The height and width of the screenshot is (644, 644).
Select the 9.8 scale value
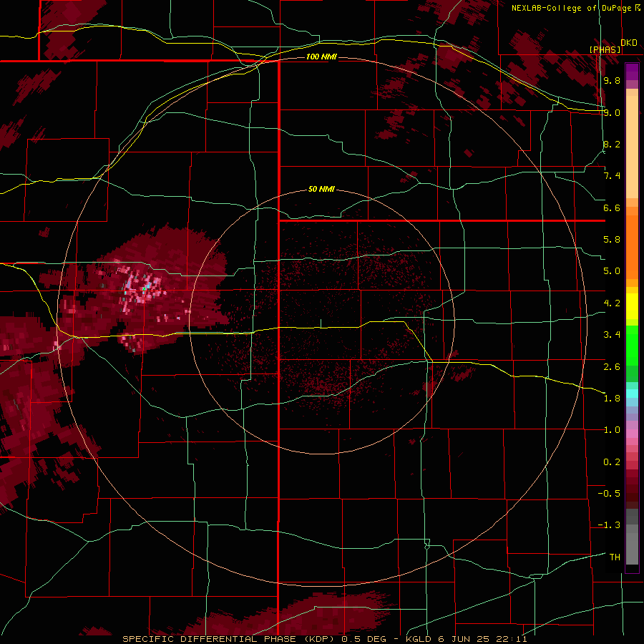(612, 80)
